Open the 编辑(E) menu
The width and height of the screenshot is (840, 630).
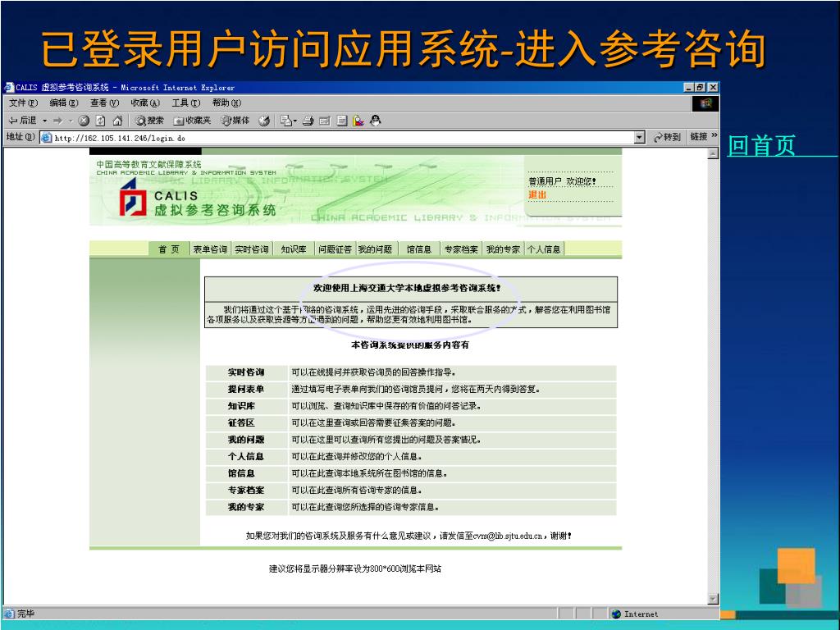[x=64, y=103]
